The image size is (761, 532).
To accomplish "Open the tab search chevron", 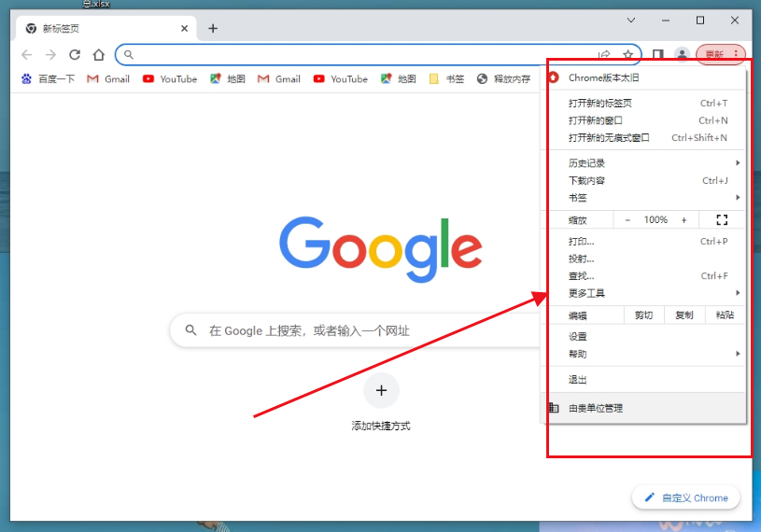I will pyautogui.click(x=631, y=20).
